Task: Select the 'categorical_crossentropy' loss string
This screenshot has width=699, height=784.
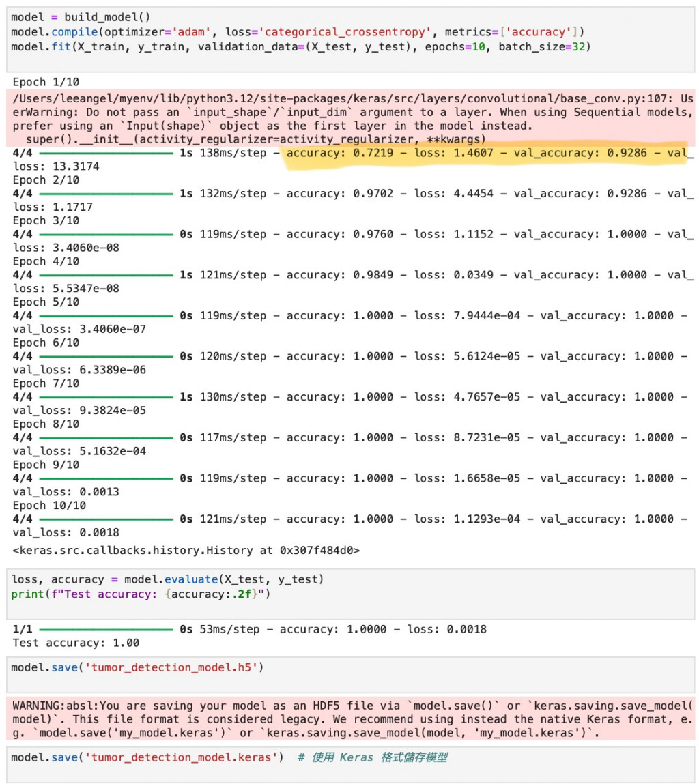Action: (345, 32)
